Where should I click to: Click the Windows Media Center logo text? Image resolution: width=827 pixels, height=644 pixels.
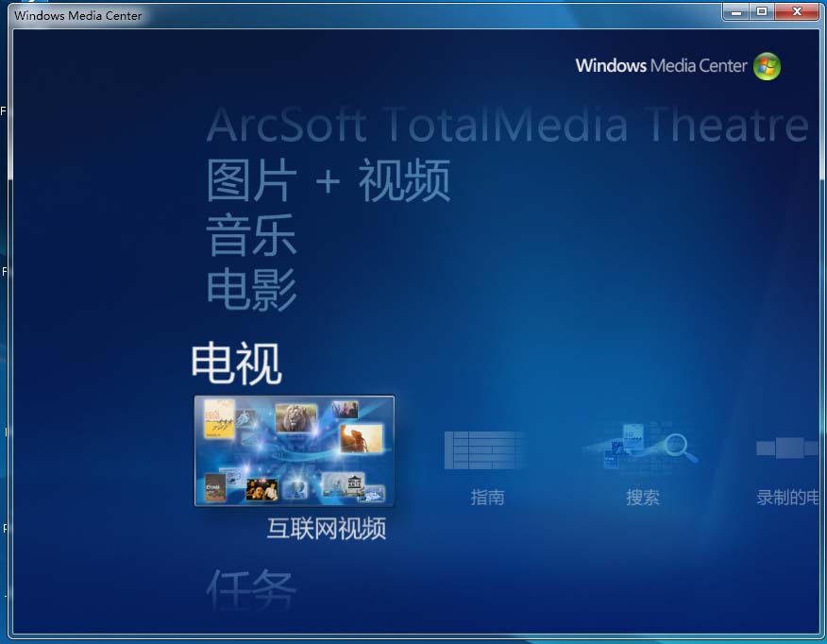point(661,66)
